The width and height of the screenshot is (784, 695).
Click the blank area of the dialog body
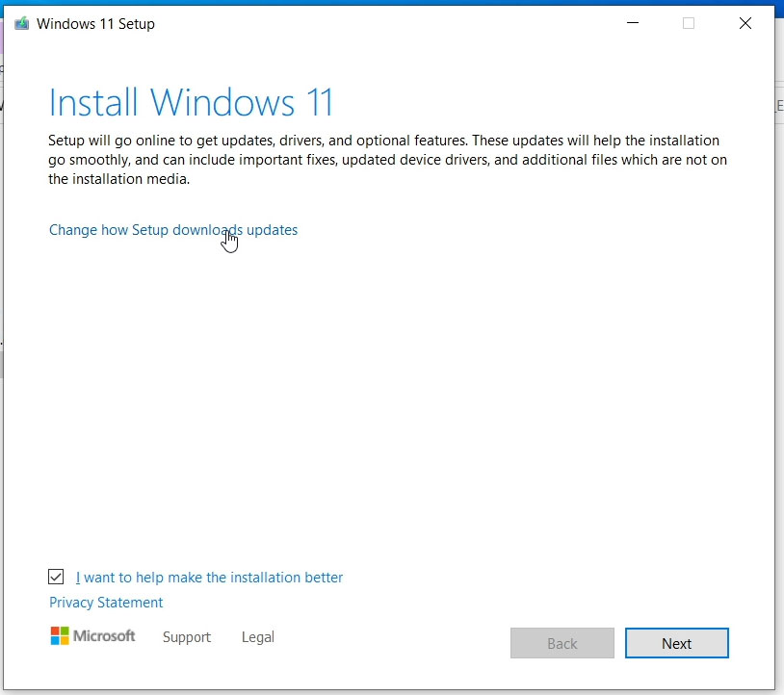385,404
